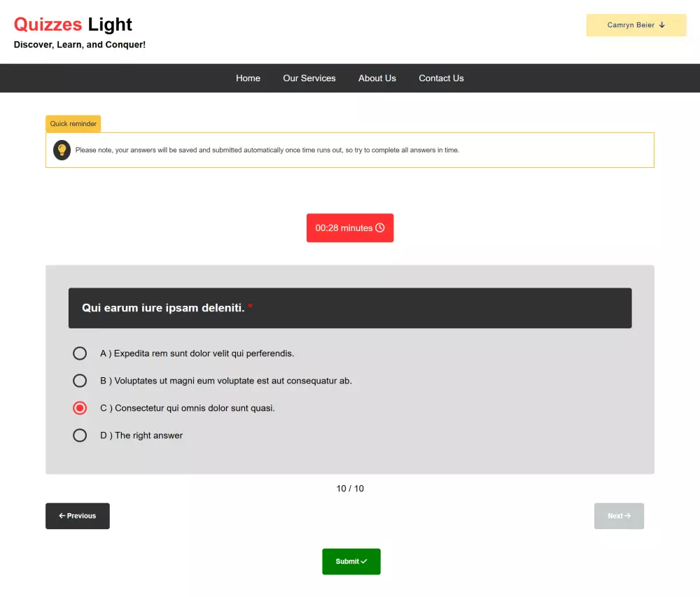Viewport: 700px width, 597px height.
Task: Click the clock icon inside the red timer
Action: click(x=379, y=227)
